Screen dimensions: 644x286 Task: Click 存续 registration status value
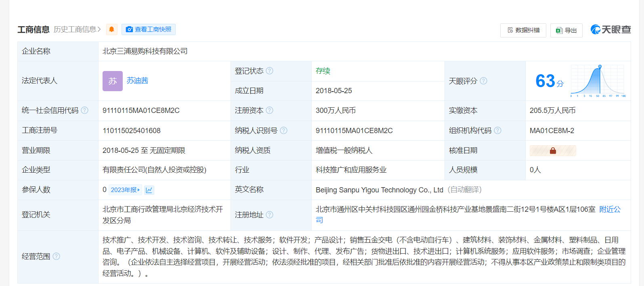point(323,71)
